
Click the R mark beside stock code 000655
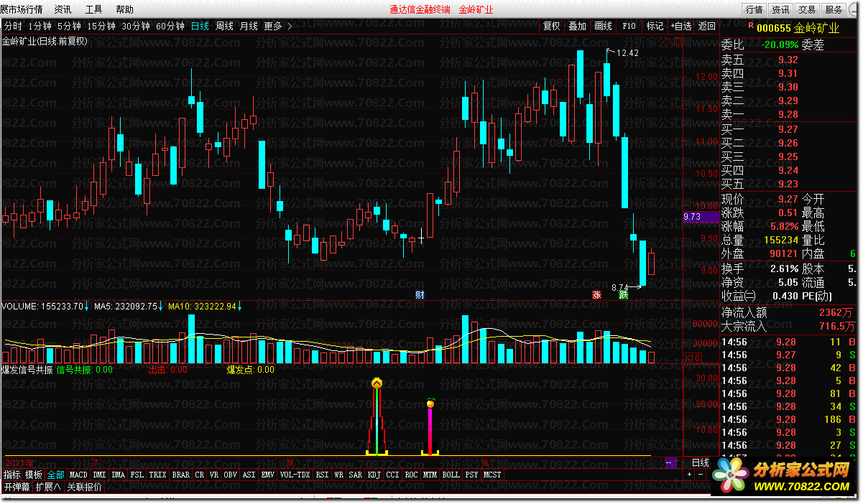751,27
